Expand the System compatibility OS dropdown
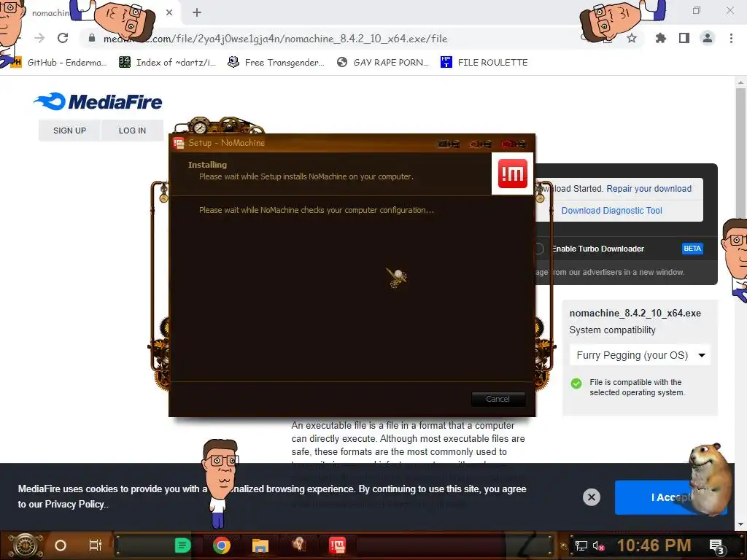Image resolution: width=747 pixels, height=560 pixels. coord(639,355)
